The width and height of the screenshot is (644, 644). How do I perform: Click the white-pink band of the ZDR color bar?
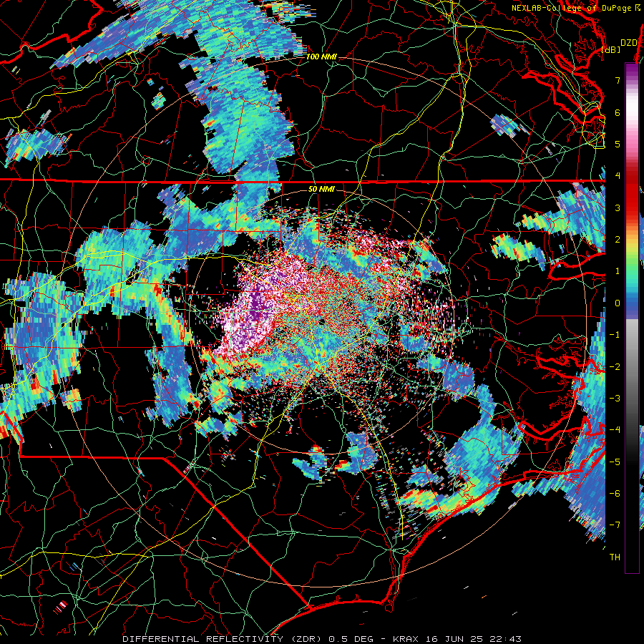(632, 117)
